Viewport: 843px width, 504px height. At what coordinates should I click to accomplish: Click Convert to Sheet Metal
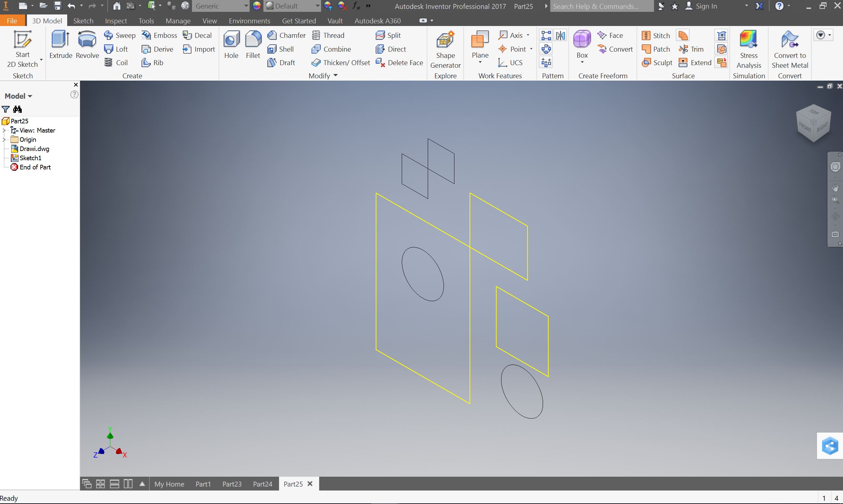(790, 49)
